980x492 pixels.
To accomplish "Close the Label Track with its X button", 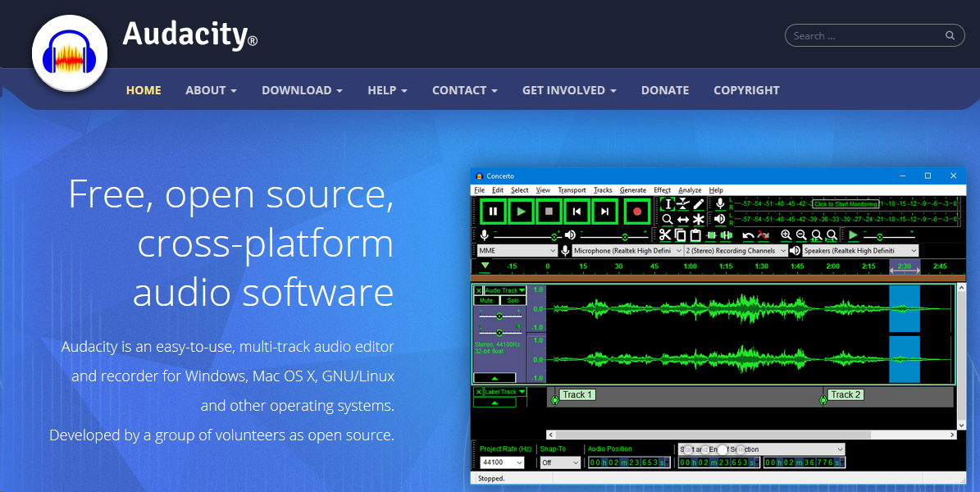I will 478,392.
